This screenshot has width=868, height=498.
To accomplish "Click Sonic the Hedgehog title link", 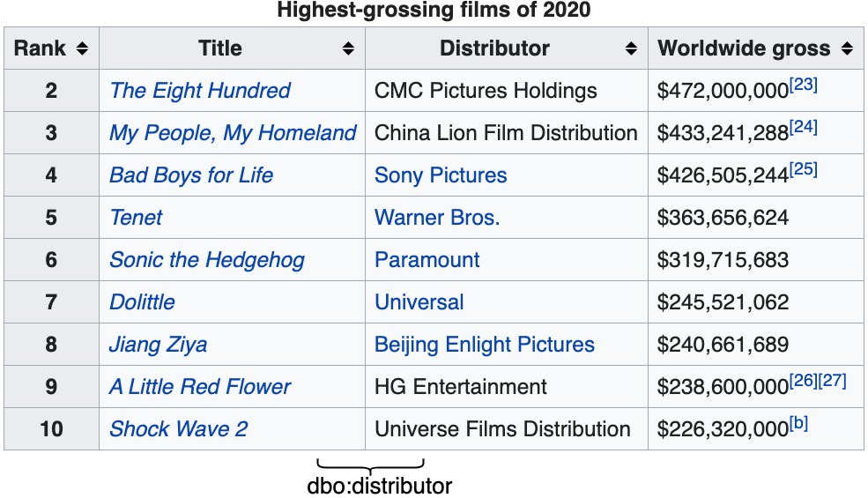I will (x=206, y=260).
